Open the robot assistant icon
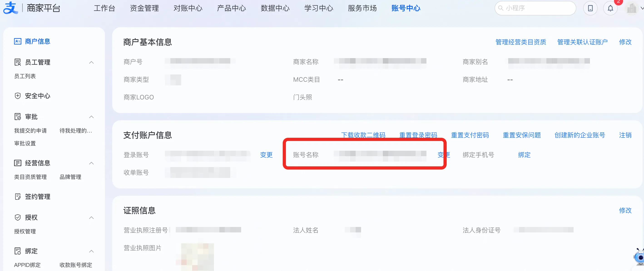The width and height of the screenshot is (644, 271). point(639,257)
